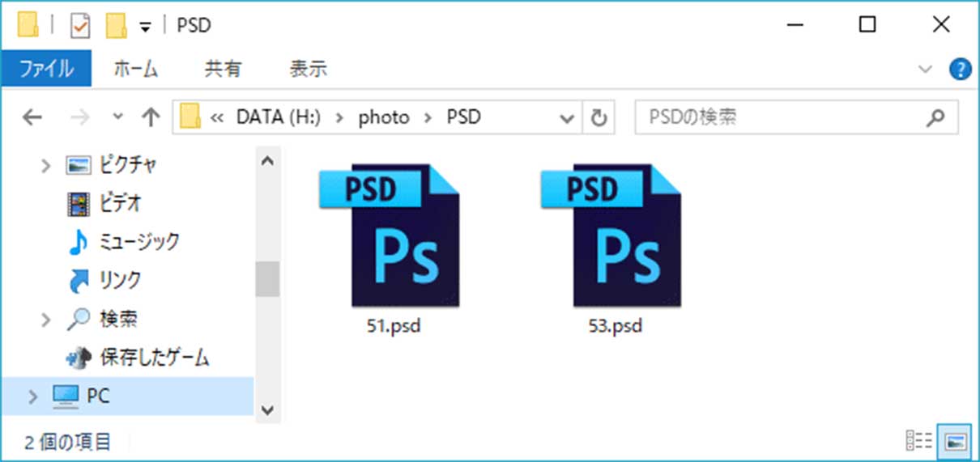Click PSD in the address path

[464, 117]
